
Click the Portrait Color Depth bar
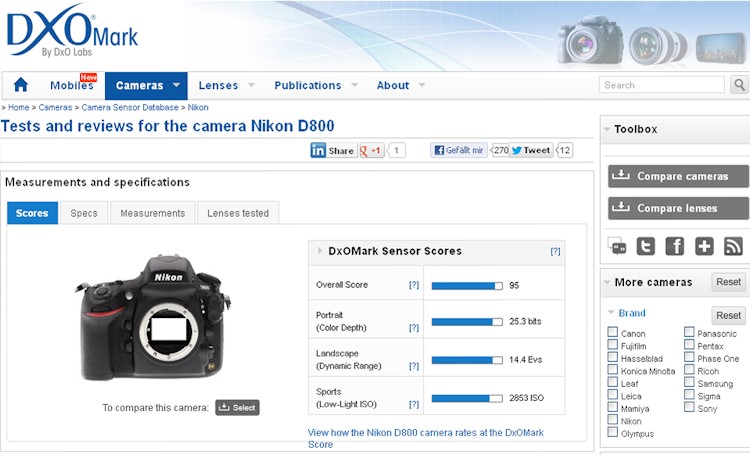point(467,322)
